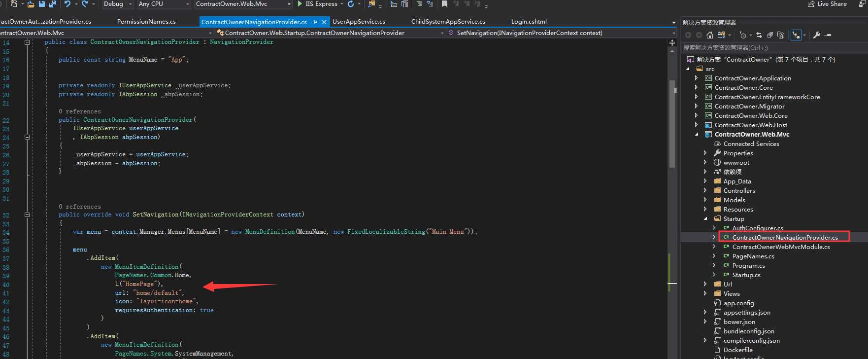
Task: Toggle Show All Files in Solution Explorer
Action: coord(781,35)
